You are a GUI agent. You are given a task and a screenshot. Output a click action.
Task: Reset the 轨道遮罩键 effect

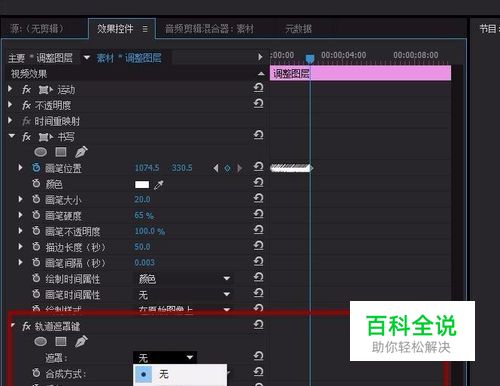tap(258, 324)
